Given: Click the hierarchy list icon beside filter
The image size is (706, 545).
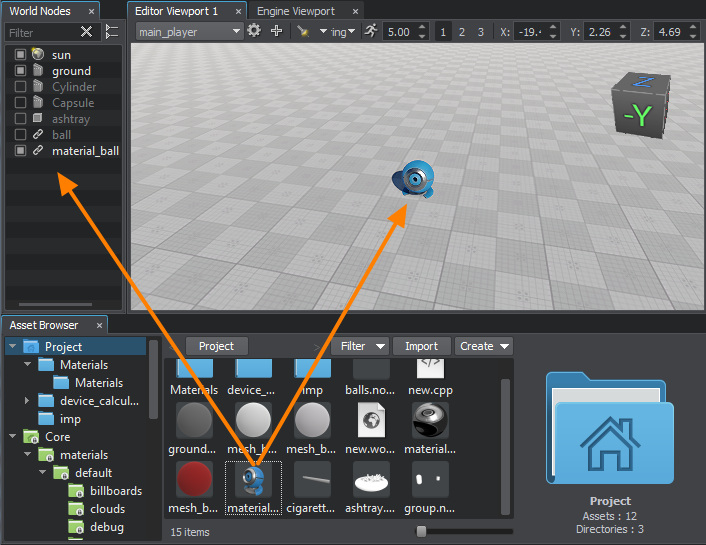Looking at the screenshot, I should point(112,32).
